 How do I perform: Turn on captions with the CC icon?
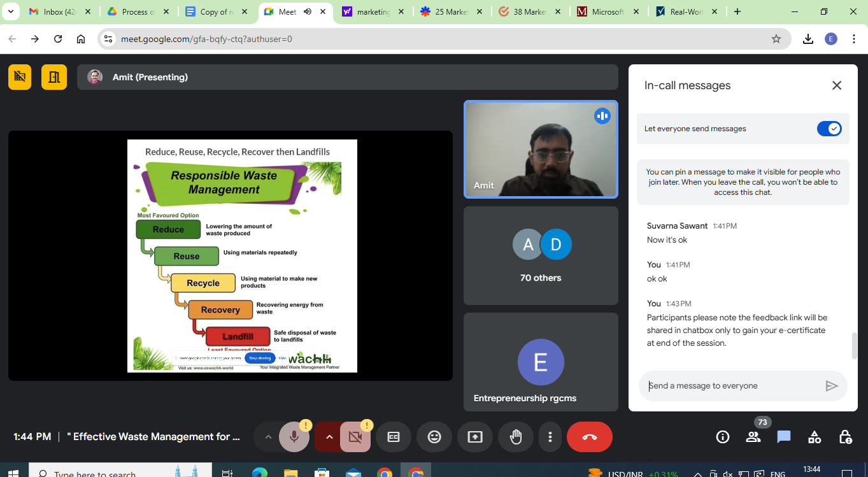coord(394,437)
